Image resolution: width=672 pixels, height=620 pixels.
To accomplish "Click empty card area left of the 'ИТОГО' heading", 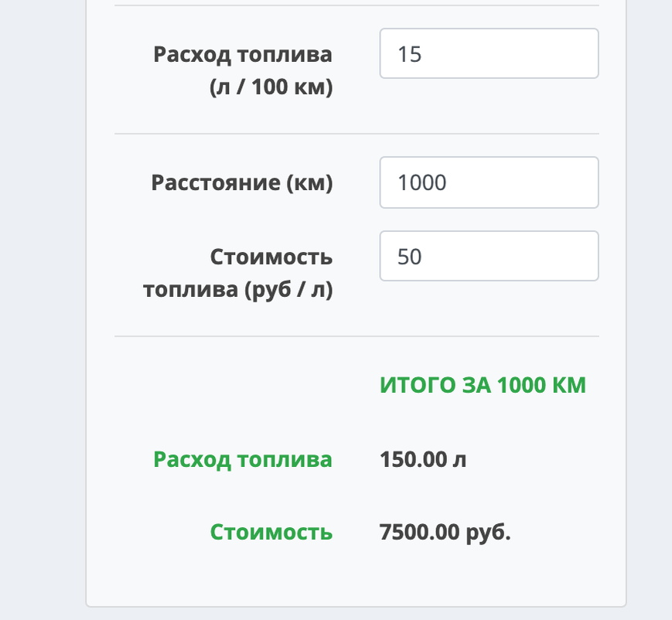I will coord(232,385).
